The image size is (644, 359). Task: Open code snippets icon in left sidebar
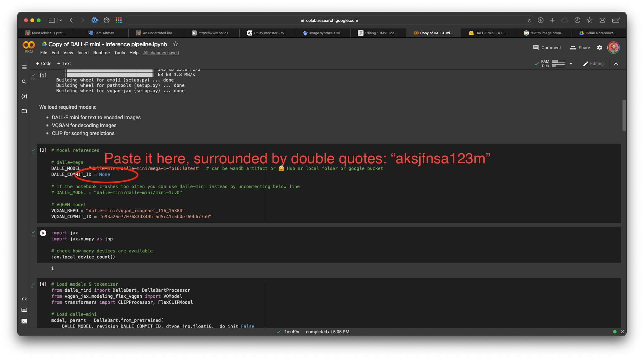pos(24,299)
